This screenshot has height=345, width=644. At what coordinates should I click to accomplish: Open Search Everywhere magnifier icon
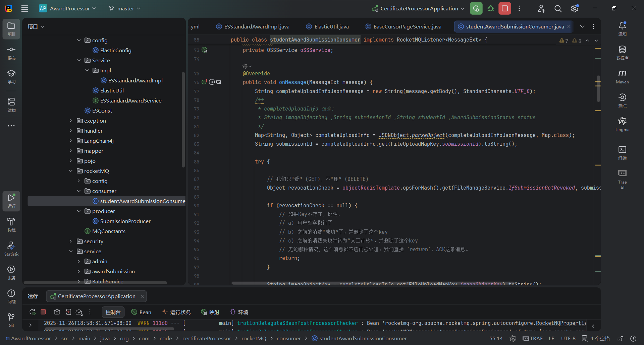point(558,8)
